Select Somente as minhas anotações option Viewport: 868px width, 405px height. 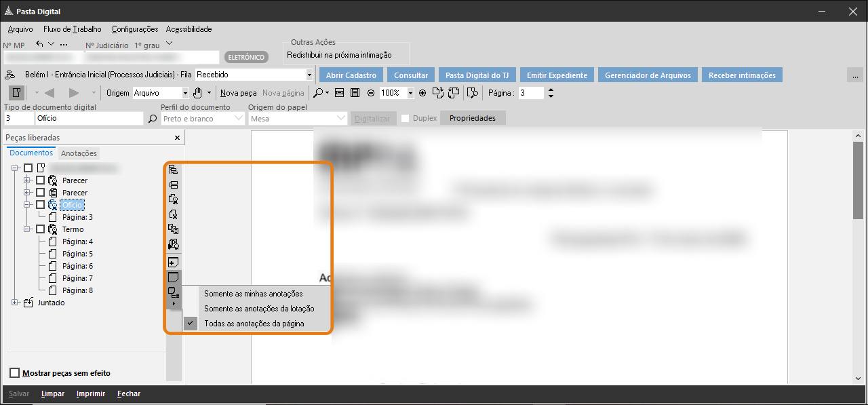(x=253, y=294)
